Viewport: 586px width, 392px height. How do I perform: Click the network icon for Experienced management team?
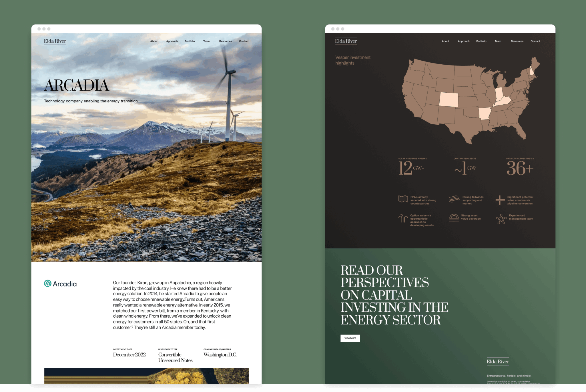(501, 219)
